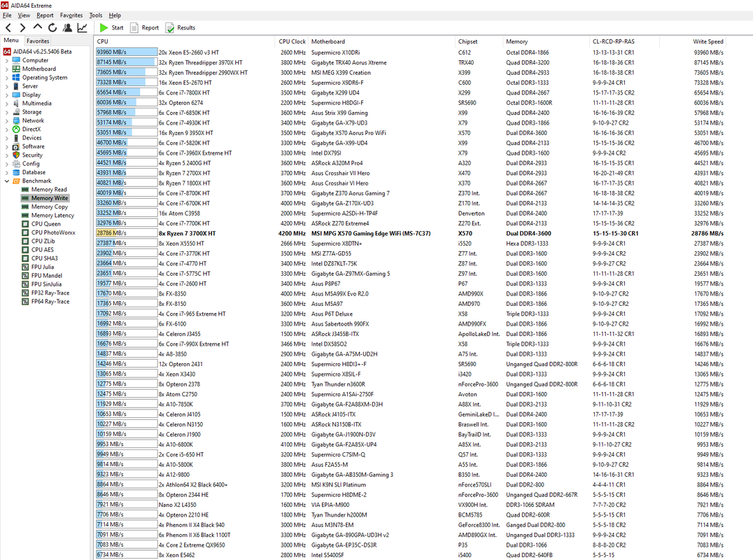Click the CPU PhotoWorxx benchmark icon
The width and height of the screenshot is (753, 560).
pos(25,233)
